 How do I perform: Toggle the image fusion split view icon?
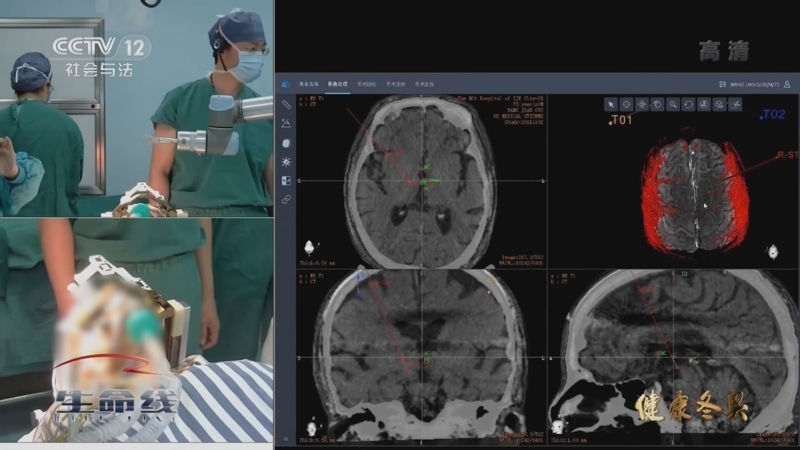(286, 181)
